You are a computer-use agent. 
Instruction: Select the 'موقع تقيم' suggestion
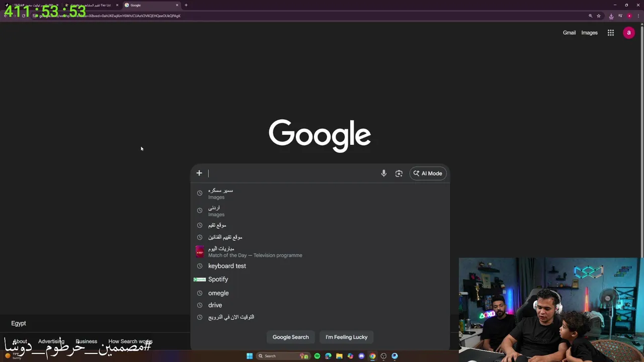click(320, 225)
